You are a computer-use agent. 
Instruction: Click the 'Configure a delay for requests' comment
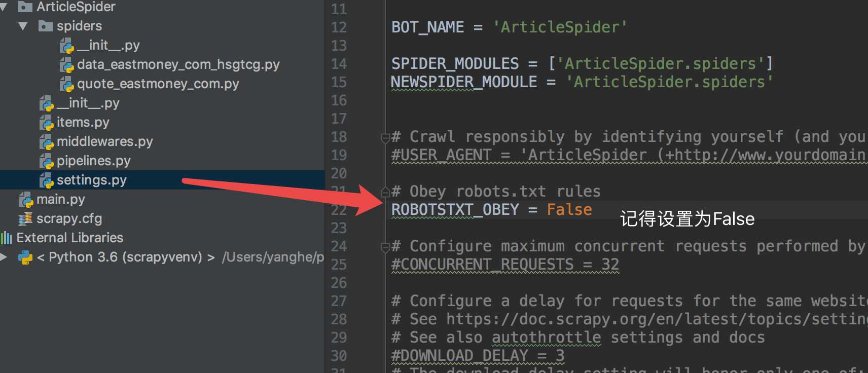pyautogui.click(x=629, y=301)
